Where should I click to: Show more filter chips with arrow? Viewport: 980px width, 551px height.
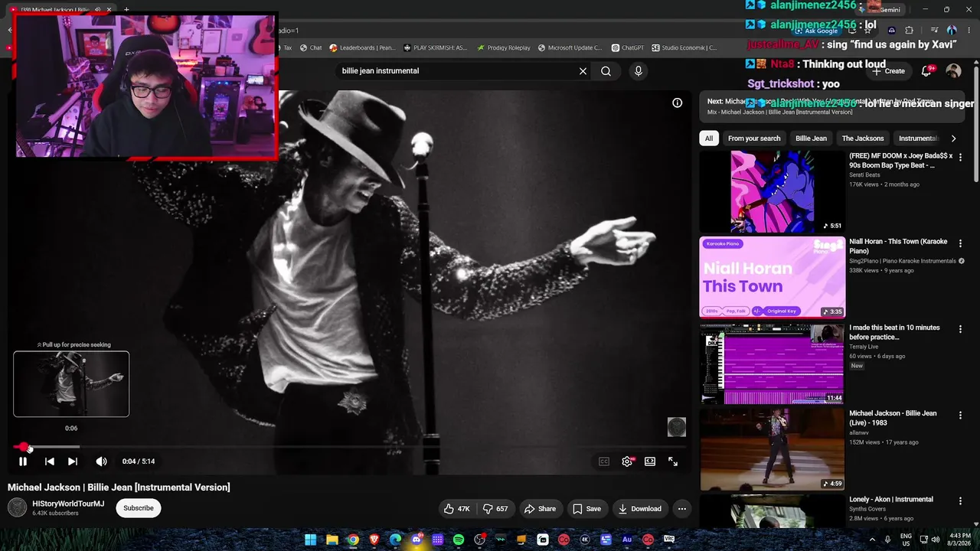point(953,139)
